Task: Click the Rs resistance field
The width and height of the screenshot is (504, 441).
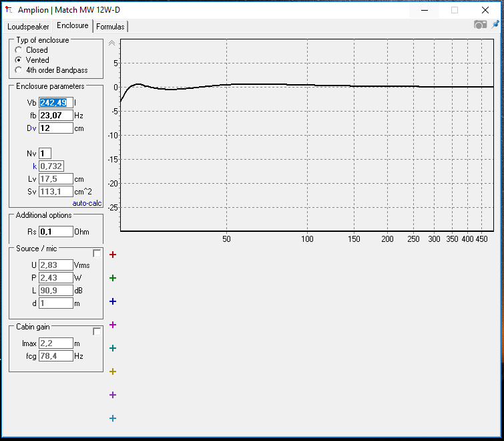Action: pos(56,232)
